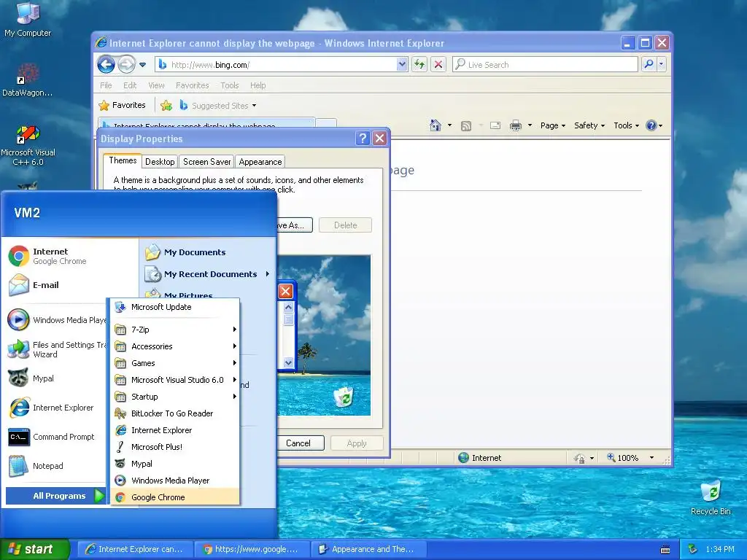Screen dimensions: 747x560
Task: Click help question button in Display Properties
Action: (x=363, y=138)
